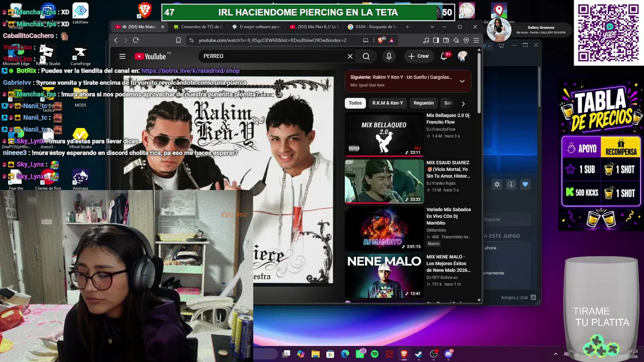Open the Nene Malo mix thumbnail

pos(384,276)
